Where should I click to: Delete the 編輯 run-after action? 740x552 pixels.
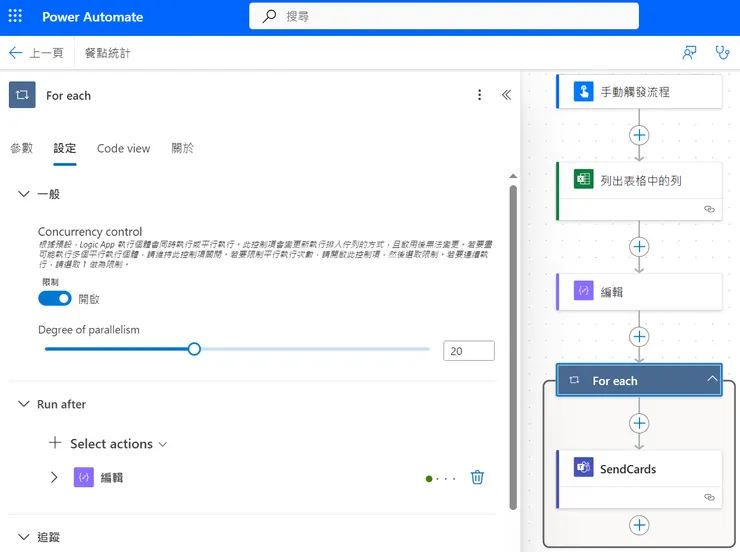[477, 477]
